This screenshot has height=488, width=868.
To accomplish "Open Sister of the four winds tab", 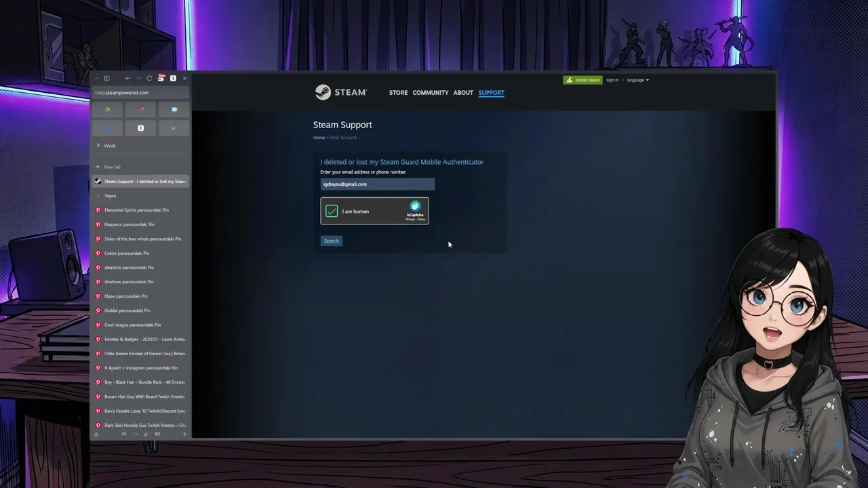I will (140, 239).
